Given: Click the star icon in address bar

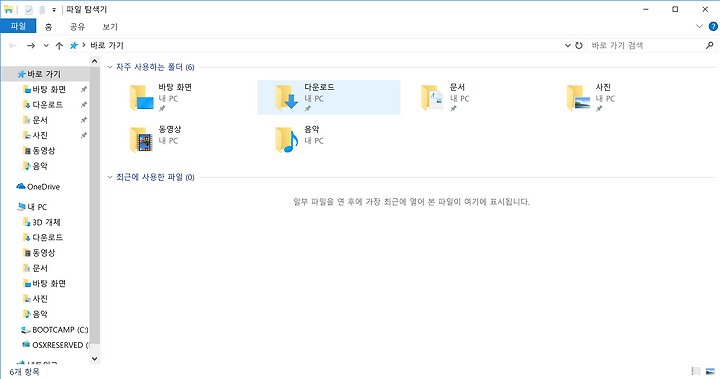Looking at the screenshot, I should point(73,45).
